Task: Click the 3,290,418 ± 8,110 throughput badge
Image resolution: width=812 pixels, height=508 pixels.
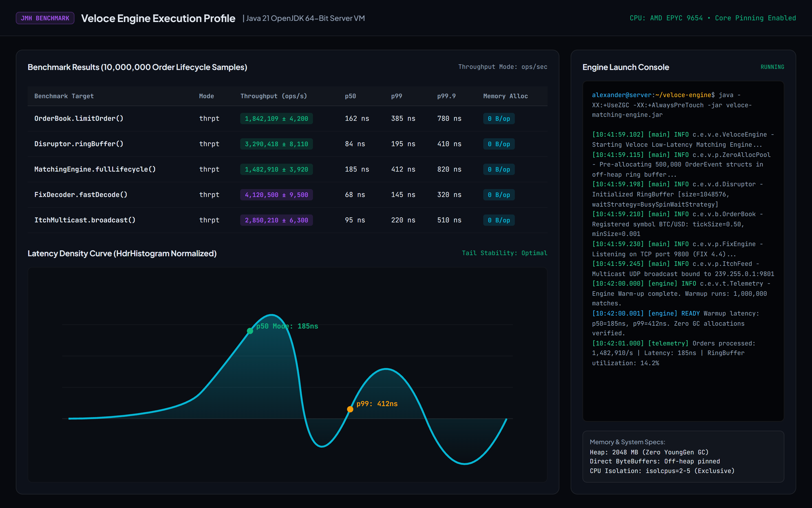Action: [x=277, y=144]
